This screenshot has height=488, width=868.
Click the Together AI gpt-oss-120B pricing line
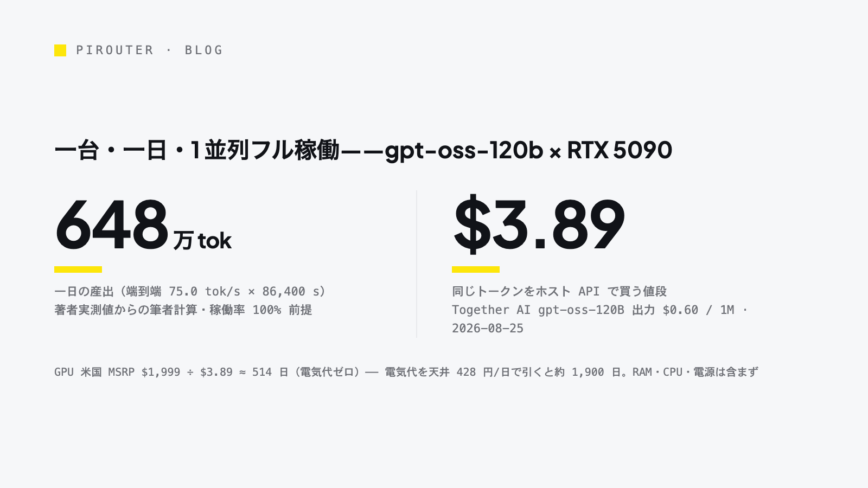pyautogui.click(x=600, y=310)
